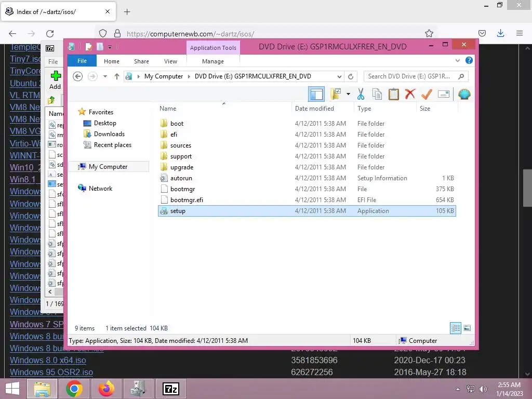The image size is (532, 399).
Task: Select the boot folder
Action: coord(307,124)
